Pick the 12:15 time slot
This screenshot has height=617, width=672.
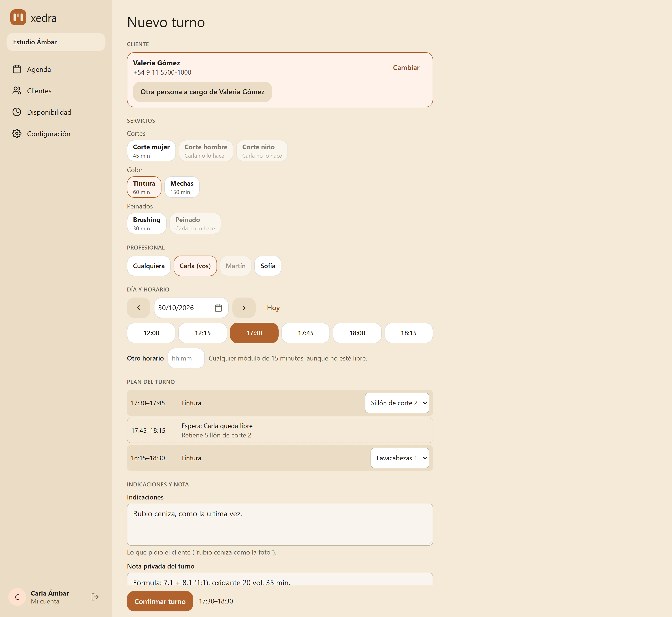click(x=203, y=333)
